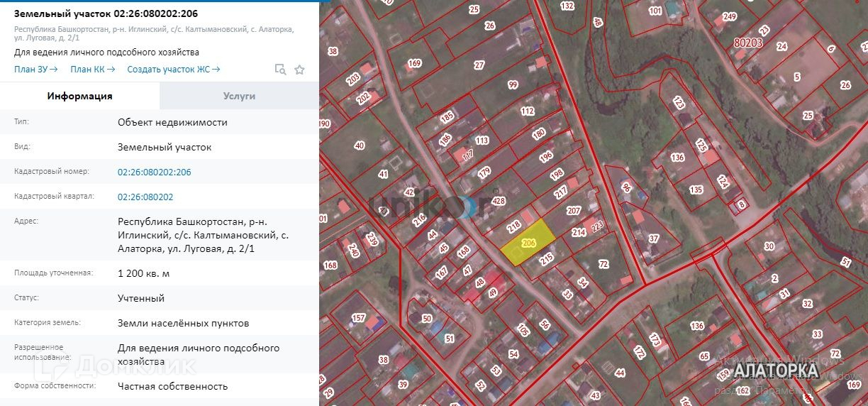Screen dimensions: 868x406
Task: Click the area value 1 200 кв. м
Action: (x=144, y=273)
